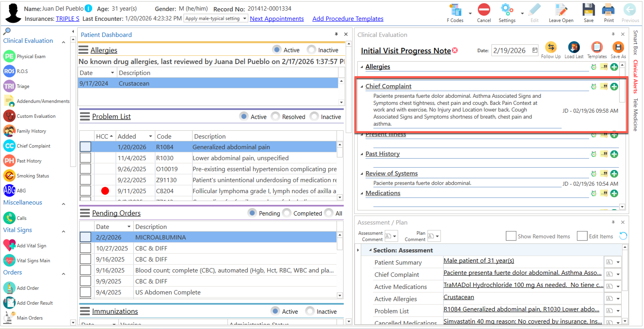The width and height of the screenshot is (644, 329).
Task: Open the Assessment Comment dropdown
Action: point(394,236)
